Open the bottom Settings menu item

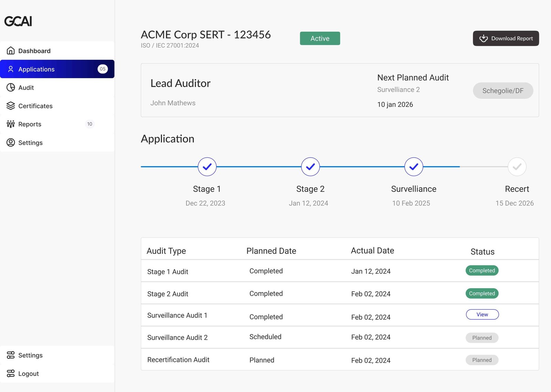tap(30, 355)
